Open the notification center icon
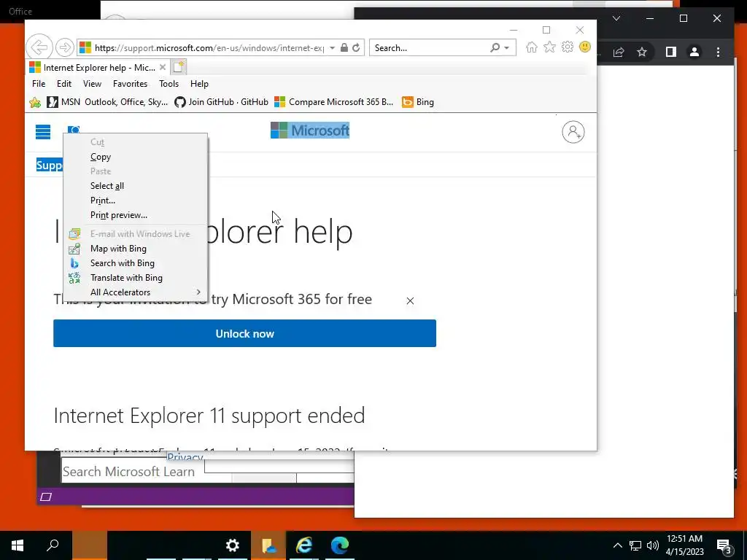Viewport: 747px width, 560px height. [724, 545]
